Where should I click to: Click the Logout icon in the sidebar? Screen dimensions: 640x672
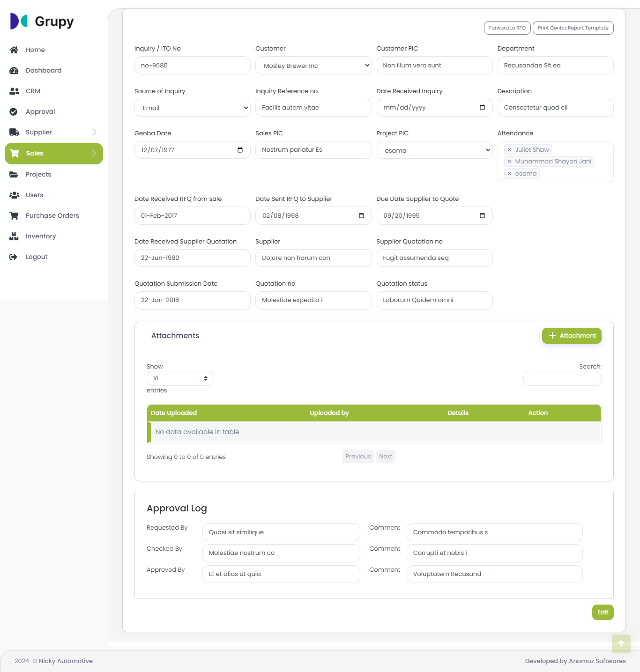pos(14,257)
